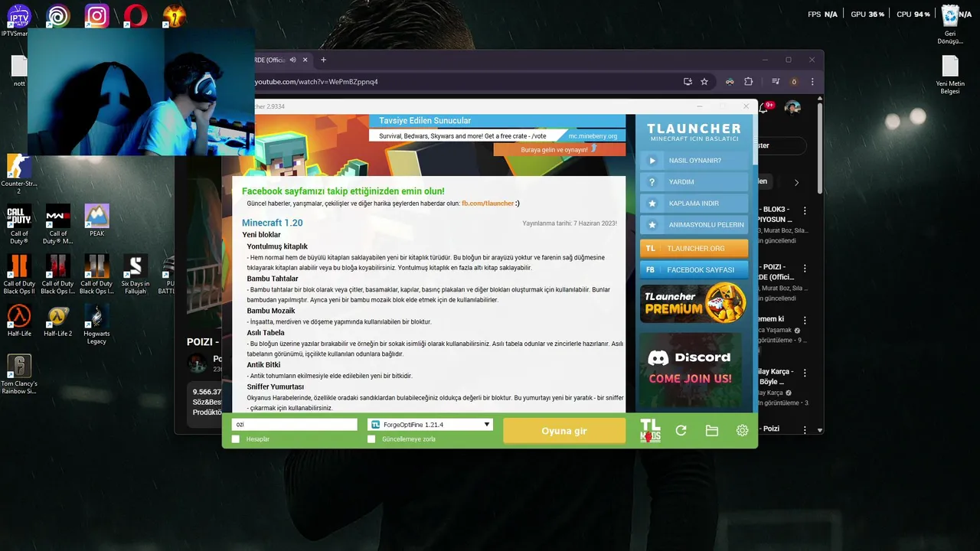Open Chrome extensions puzzle icon

click(749, 82)
